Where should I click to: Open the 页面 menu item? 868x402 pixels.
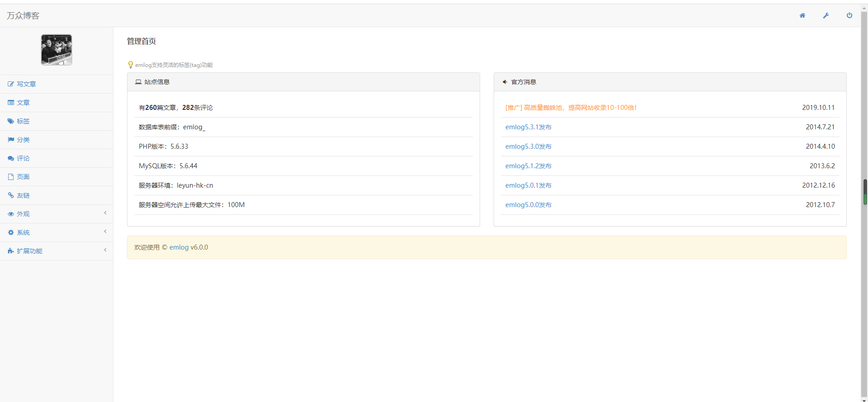pos(23,177)
